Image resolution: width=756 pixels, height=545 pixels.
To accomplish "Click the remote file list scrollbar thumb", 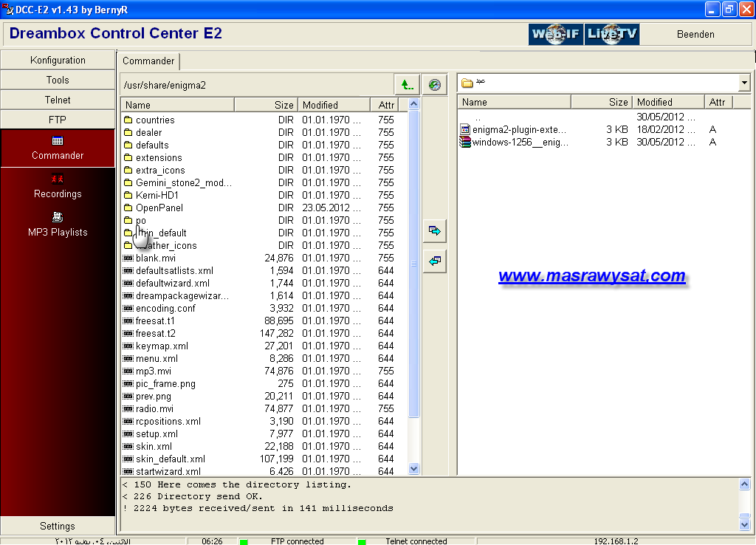I will pos(413,264).
